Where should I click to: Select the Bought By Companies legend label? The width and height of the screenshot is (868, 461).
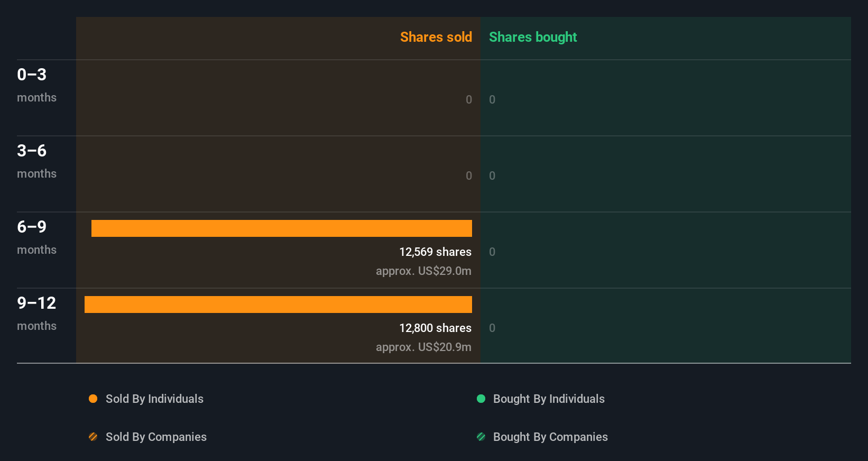pos(550,437)
